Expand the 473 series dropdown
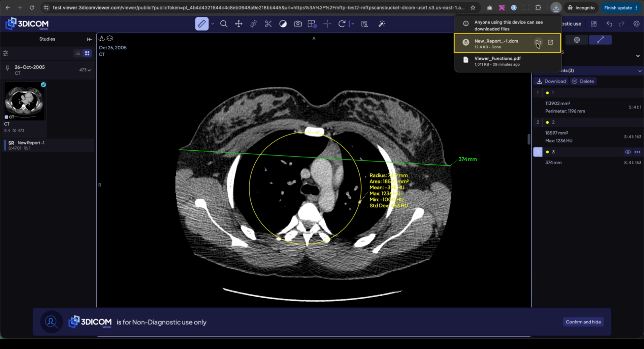The width and height of the screenshot is (644, 349). tap(85, 70)
